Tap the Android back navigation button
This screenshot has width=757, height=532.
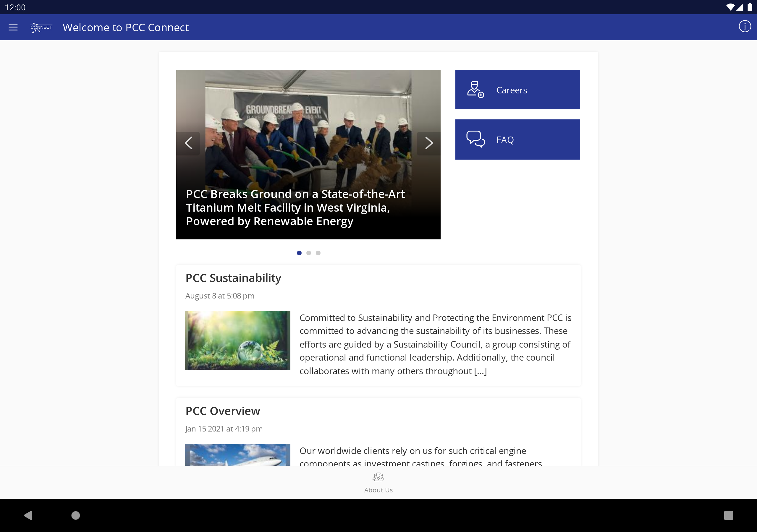28,515
